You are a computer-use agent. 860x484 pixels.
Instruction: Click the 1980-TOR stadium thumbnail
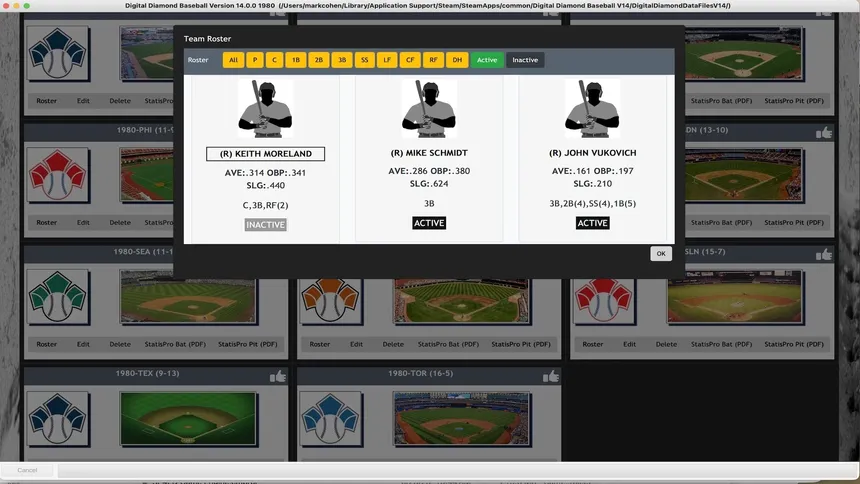click(x=461, y=419)
